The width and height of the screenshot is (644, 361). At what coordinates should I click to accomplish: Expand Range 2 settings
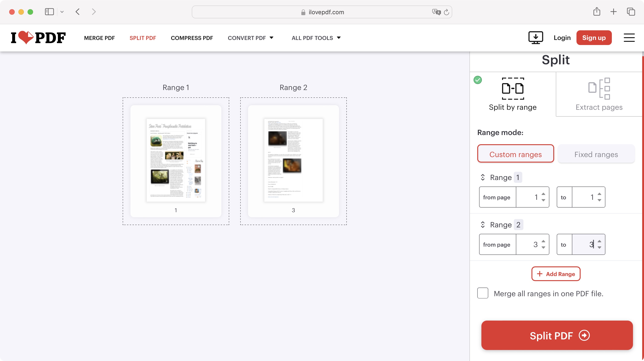(x=483, y=224)
